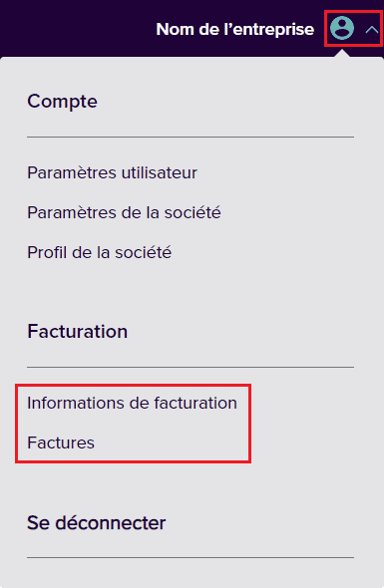This screenshot has width=384, height=588.
Task: Click the Facturation section heading
Action: [x=78, y=332]
